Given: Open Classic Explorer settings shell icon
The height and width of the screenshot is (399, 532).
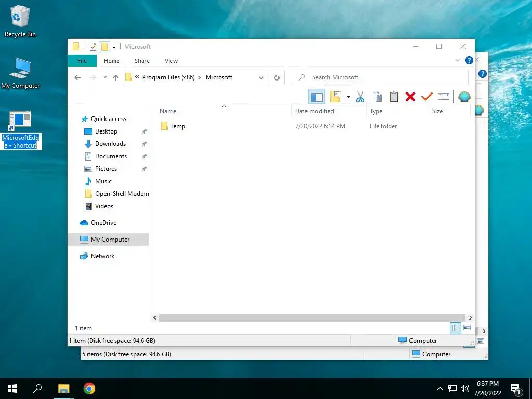Looking at the screenshot, I should (x=464, y=97).
